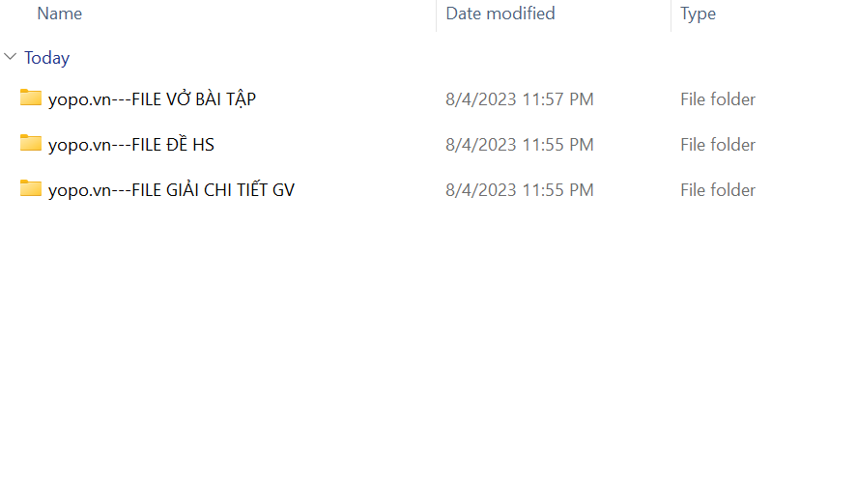Select folder icon of FILE VỞ BÀI TẬP
This screenshot has height=504, width=857.
(31, 98)
